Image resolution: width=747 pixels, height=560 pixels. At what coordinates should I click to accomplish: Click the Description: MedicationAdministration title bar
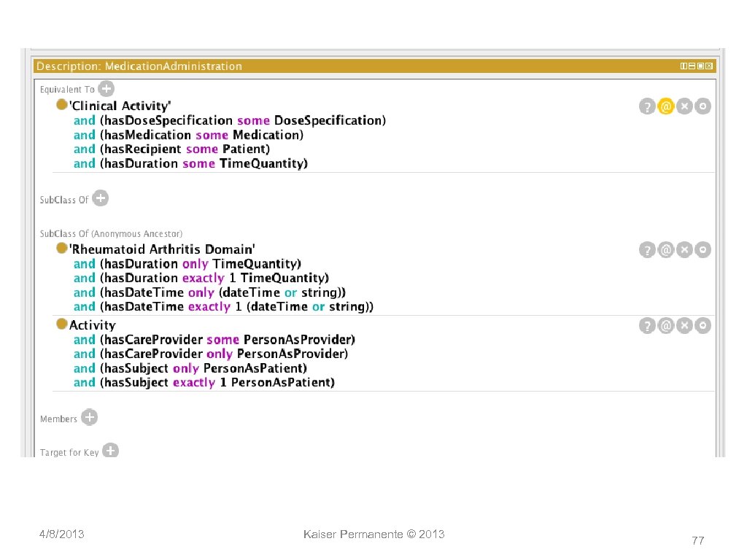[292, 66]
